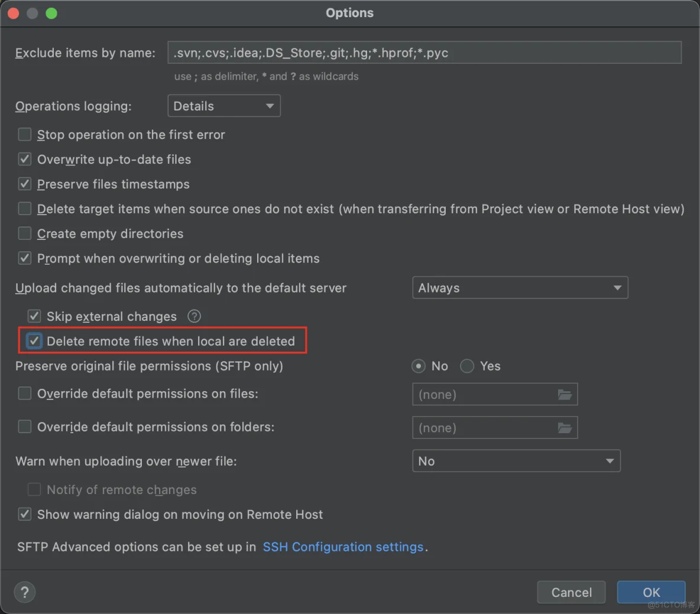Uncheck Show warning dialog on moving on Remote Host
The width and height of the screenshot is (700, 614).
[x=25, y=515]
